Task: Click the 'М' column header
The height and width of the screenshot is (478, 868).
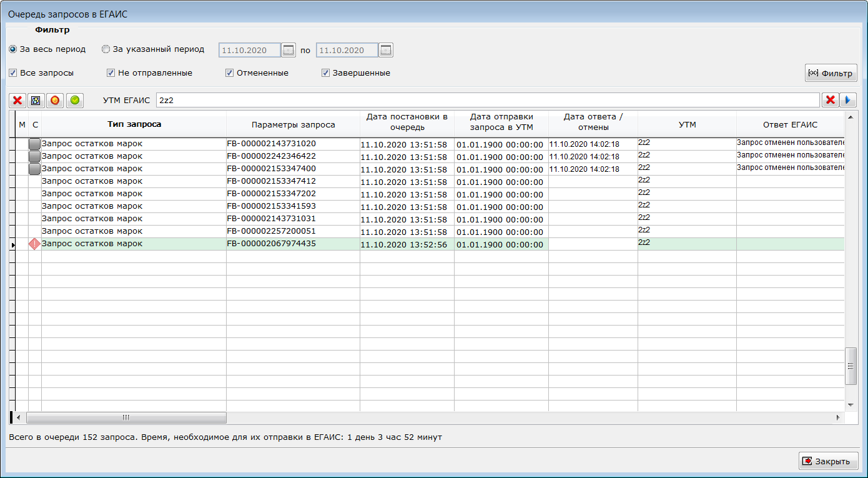Action: tap(22, 124)
